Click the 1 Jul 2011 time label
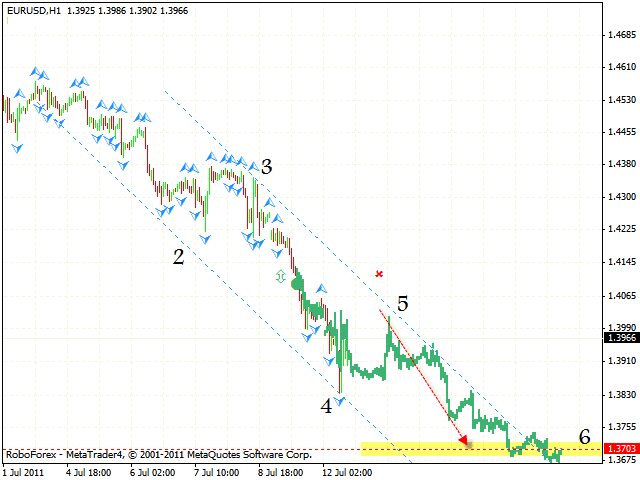Viewport: 640px width, 480px height. (x=23, y=473)
